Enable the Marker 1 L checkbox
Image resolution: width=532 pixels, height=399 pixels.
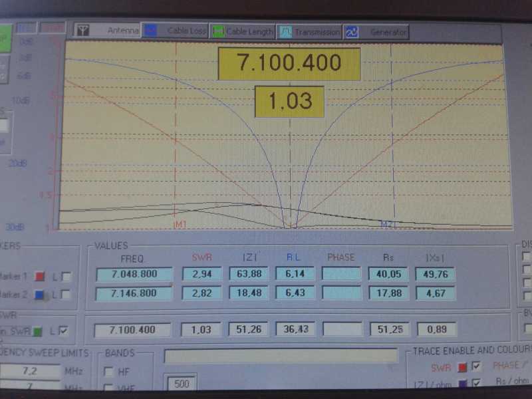click(x=66, y=277)
